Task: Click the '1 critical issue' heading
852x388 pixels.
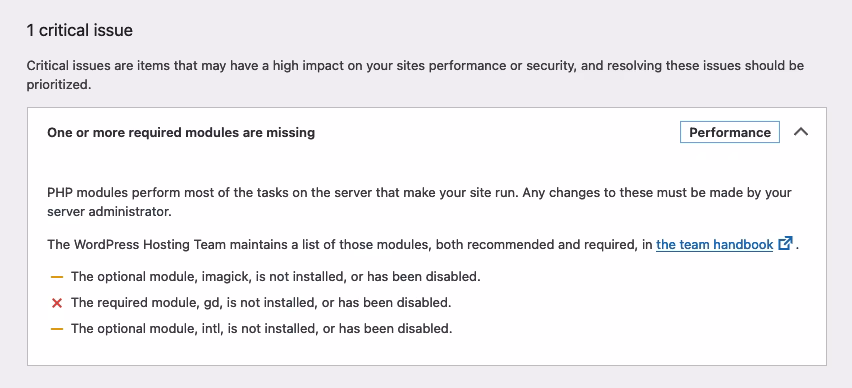Action: [80, 30]
